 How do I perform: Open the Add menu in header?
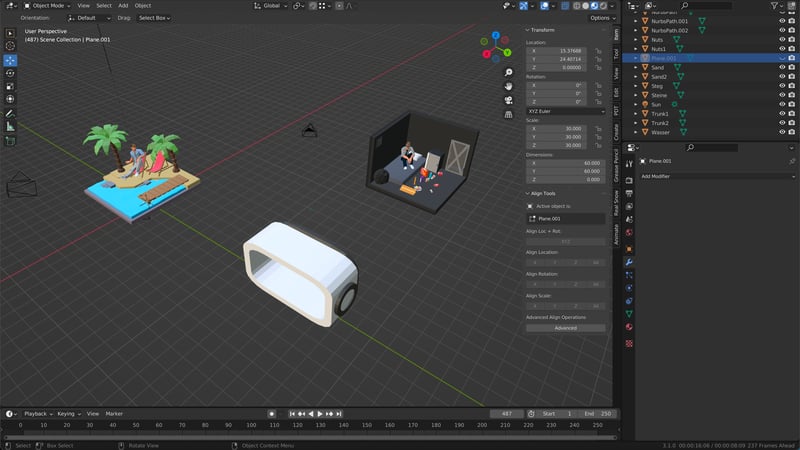[123, 5]
